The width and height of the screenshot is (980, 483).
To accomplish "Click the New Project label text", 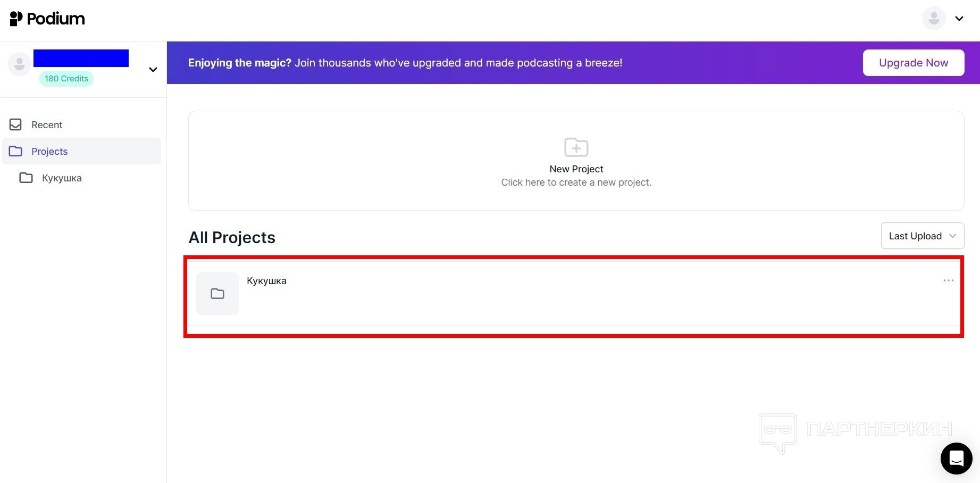I will pos(576,169).
